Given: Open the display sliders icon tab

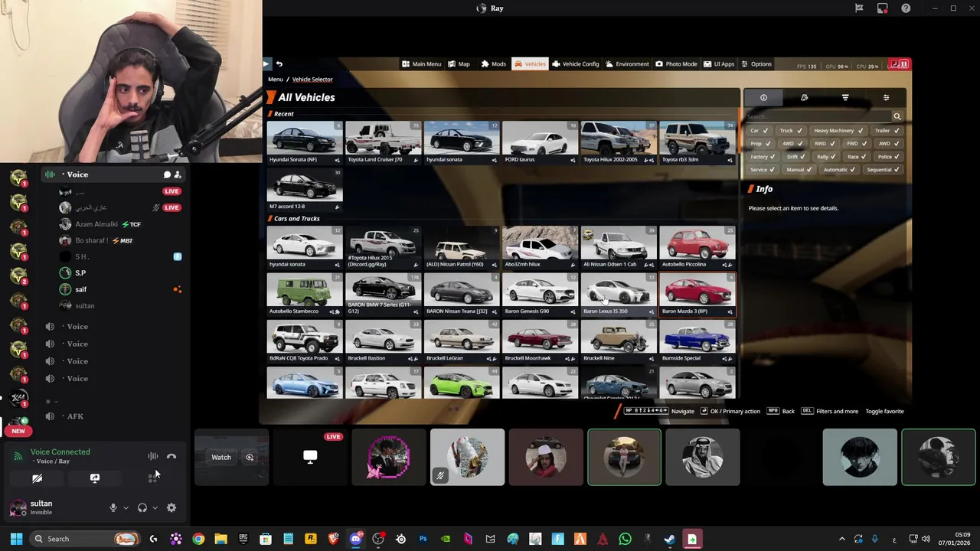Looking at the screenshot, I should pos(886,98).
